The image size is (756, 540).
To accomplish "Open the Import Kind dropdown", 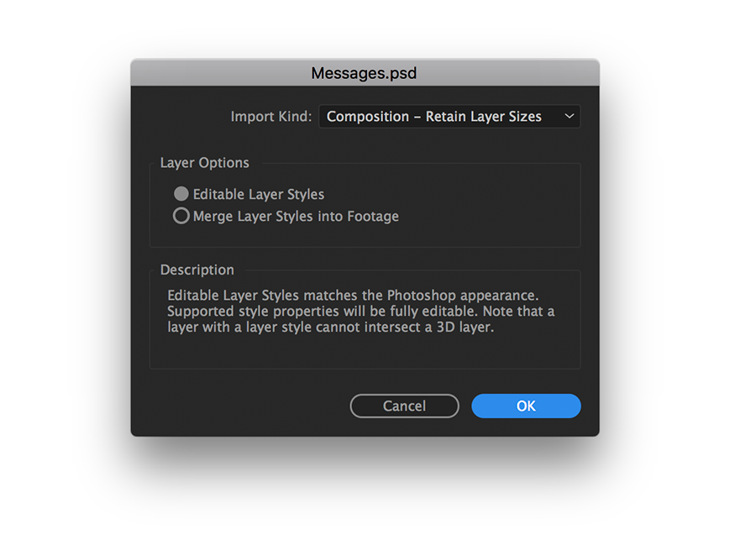I will (449, 117).
